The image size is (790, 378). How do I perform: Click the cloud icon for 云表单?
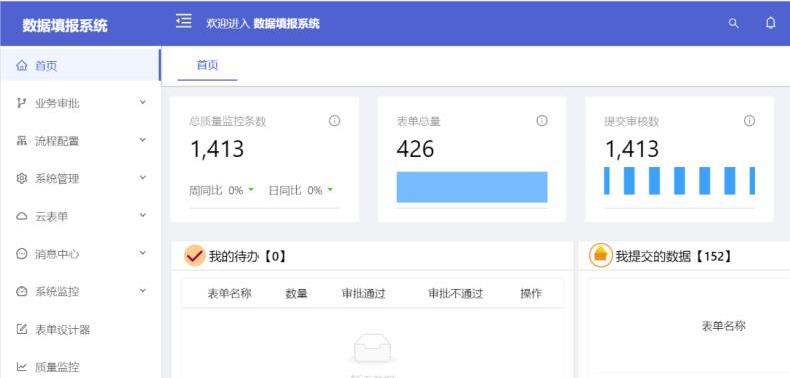(22, 216)
